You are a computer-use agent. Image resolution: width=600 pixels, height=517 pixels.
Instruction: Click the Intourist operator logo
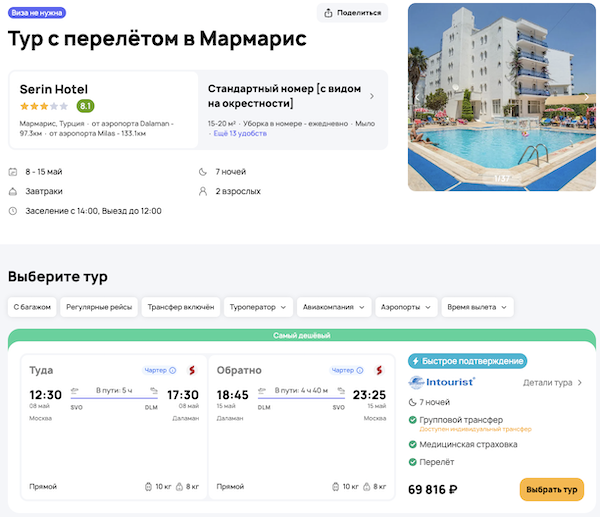[442, 382]
